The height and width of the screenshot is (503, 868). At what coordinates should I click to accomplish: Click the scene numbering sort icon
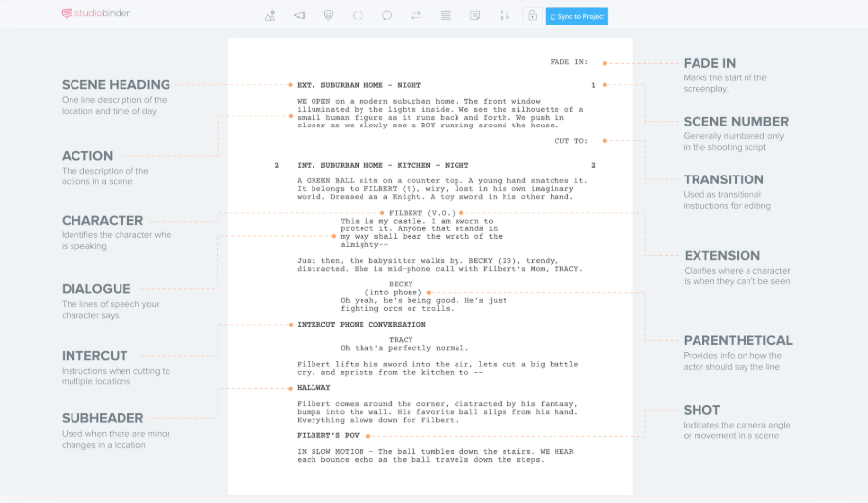[x=505, y=16]
